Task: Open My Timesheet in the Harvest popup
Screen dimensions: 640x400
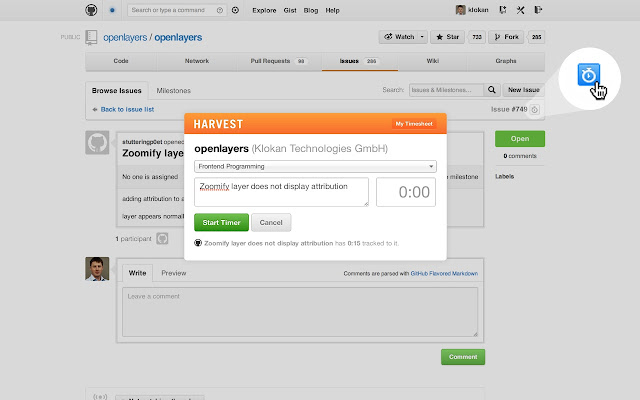Action: 414,124
